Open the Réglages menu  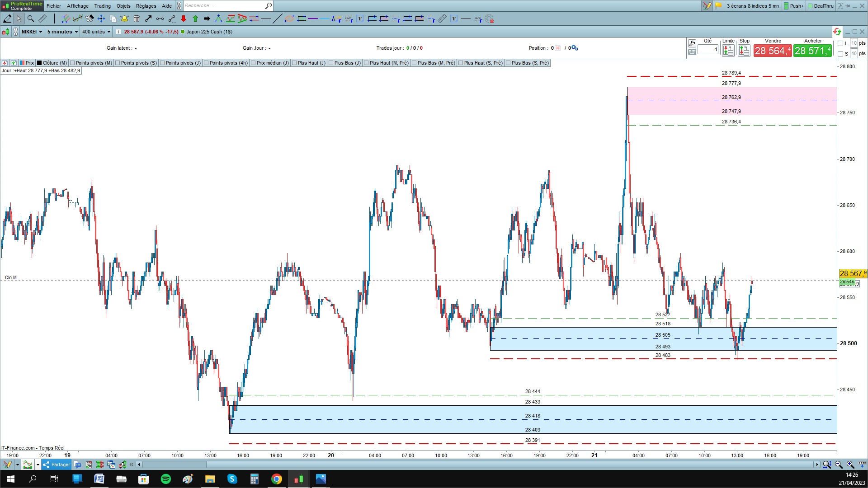146,6
